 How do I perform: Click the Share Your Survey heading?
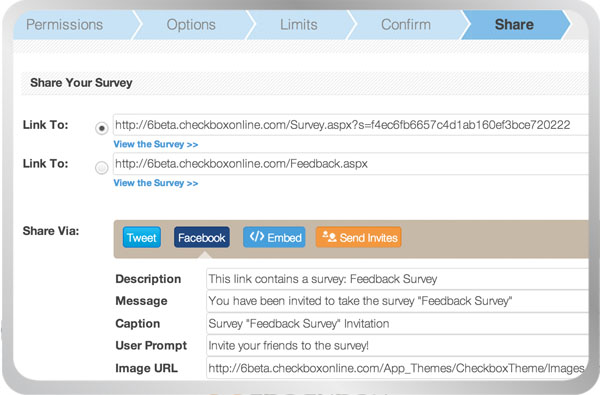click(81, 83)
